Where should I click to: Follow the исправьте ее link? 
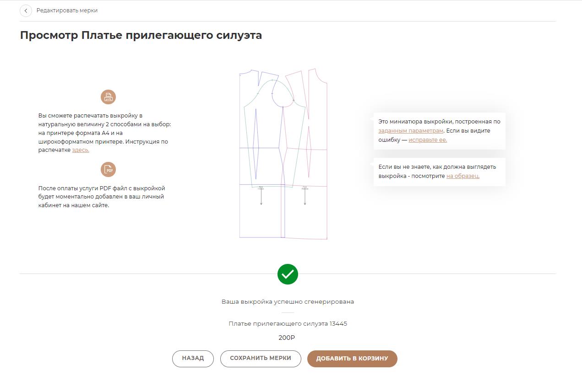pyautogui.click(x=428, y=140)
